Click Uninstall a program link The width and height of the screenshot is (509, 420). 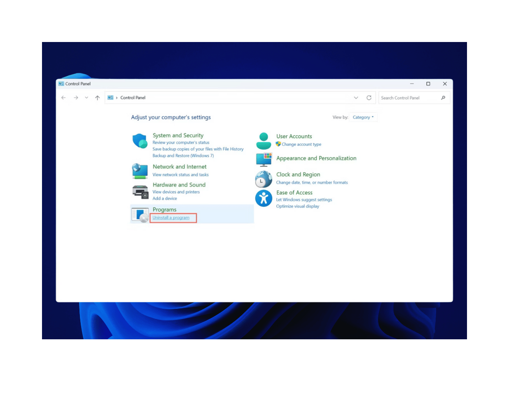(x=171, y=218)
